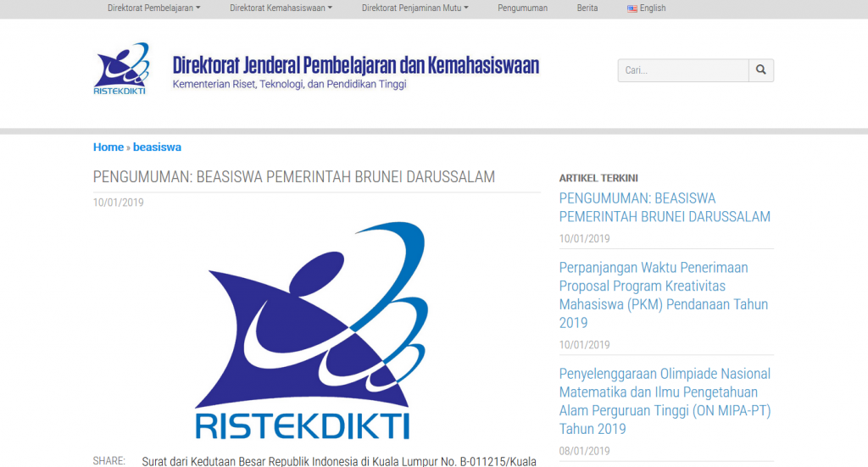Open the Pengumuman menu item
The image size is (868, 467).
pyautogui.click(x=522, y=8)
